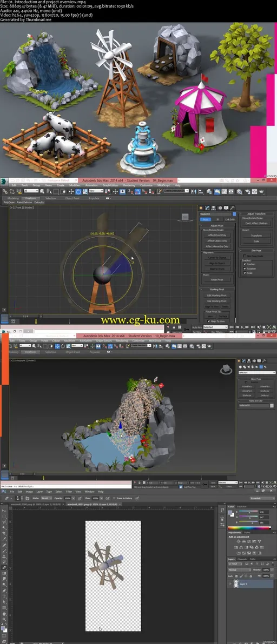277x644 pixels.
Task: Hide Layer 0 with eye icon
Action: [x=230, y=583]
